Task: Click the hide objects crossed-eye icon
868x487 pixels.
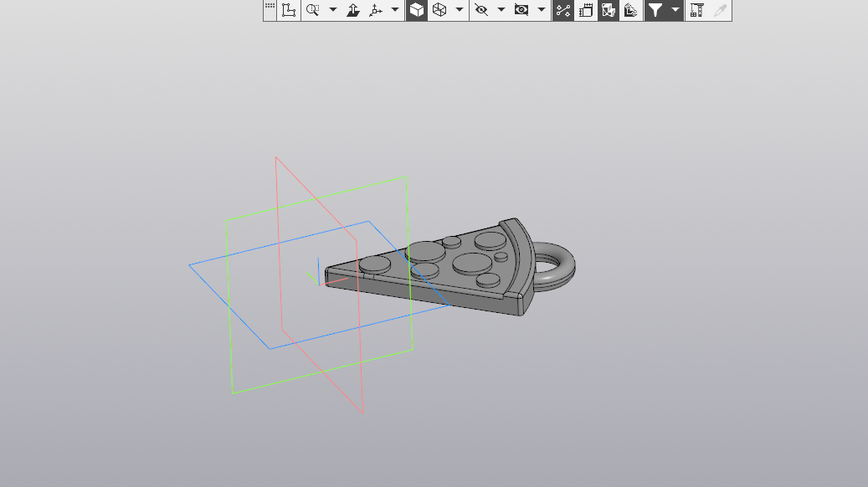Action: coord(481,10)
